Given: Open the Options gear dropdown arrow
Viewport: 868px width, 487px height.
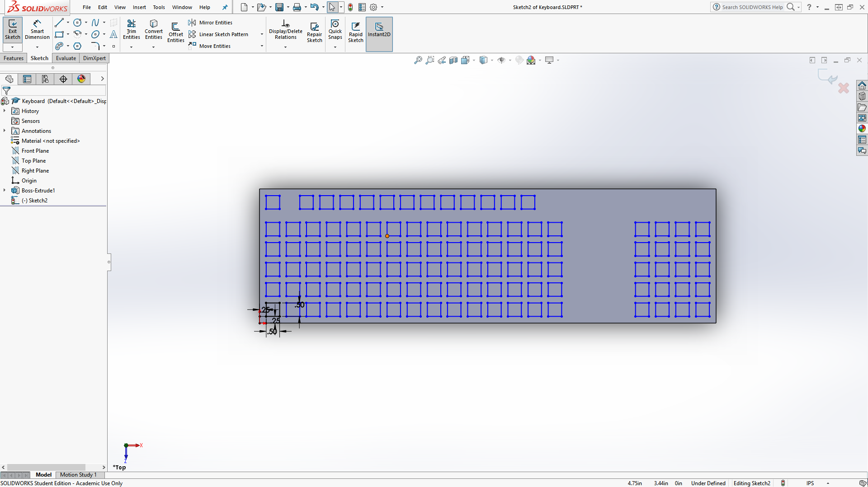Looking at the screenshot, I should (382, 7).
